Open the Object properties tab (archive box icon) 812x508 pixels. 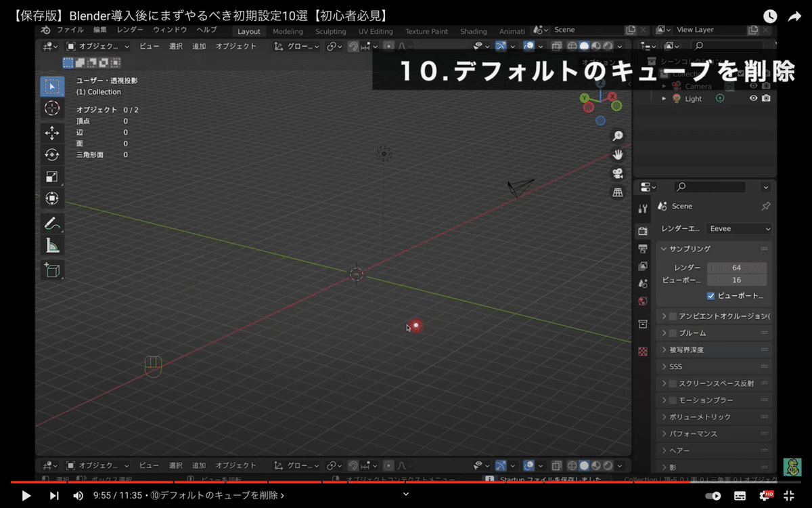pyautogui.click(x=643, y=324)
